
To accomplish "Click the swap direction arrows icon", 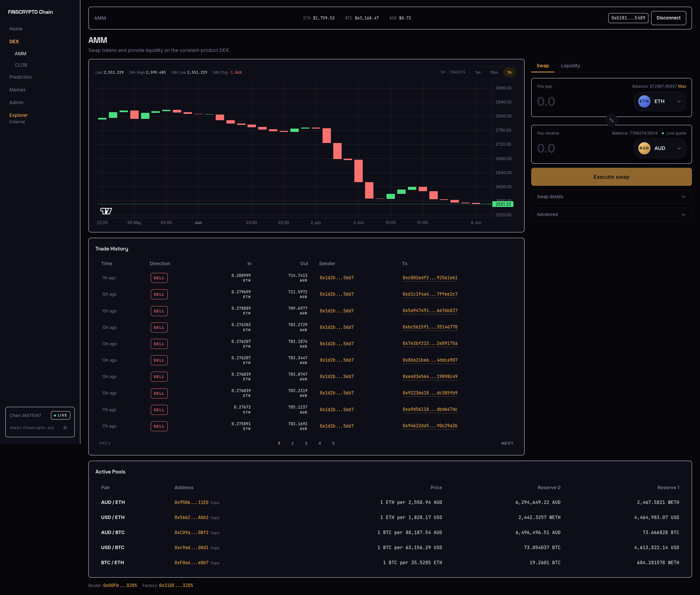I will pyautogui.click(x=611, y=120).
